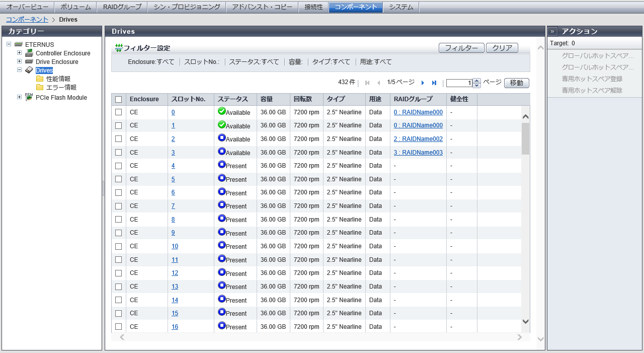
Task: Switch to the システム tab
Action: [x=401, y=7]
